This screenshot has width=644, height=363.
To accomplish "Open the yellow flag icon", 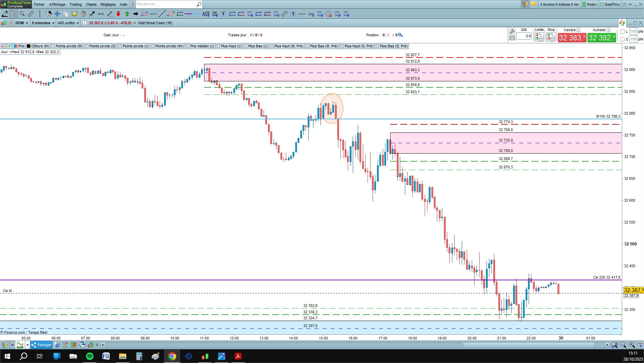I will [534, 4].
